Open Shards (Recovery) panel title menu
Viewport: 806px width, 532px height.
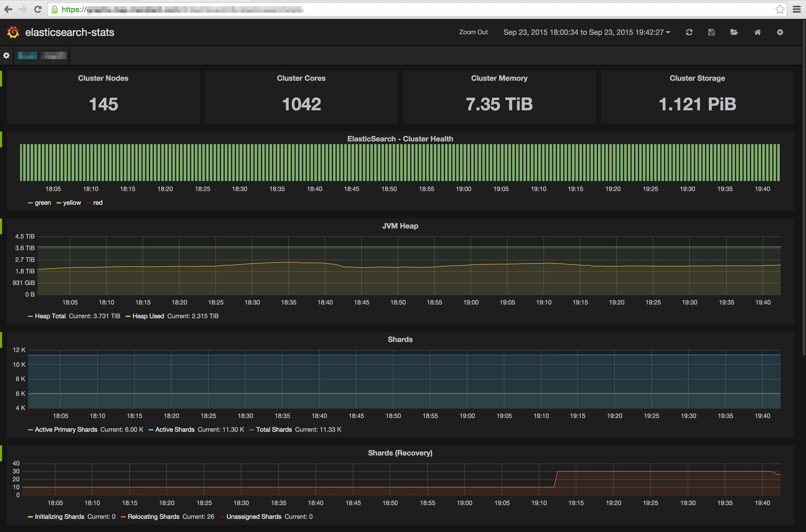[x=400, y=453]
